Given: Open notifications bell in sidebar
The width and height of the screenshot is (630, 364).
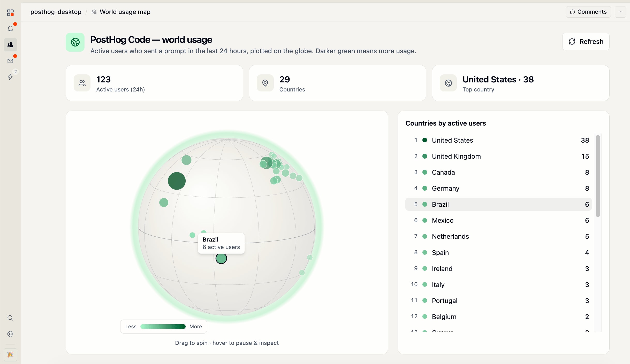Looking at the screenshot, I should (10, 29).
